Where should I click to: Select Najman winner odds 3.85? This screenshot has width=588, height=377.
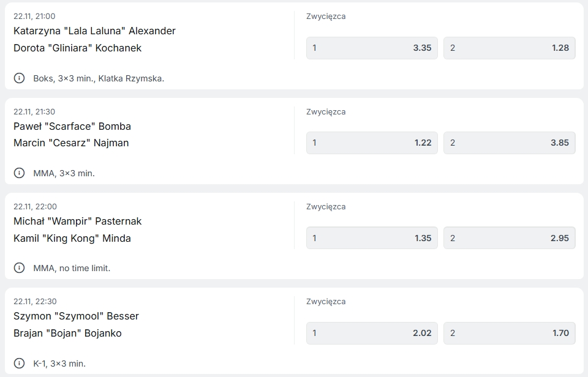click(509, 143)
